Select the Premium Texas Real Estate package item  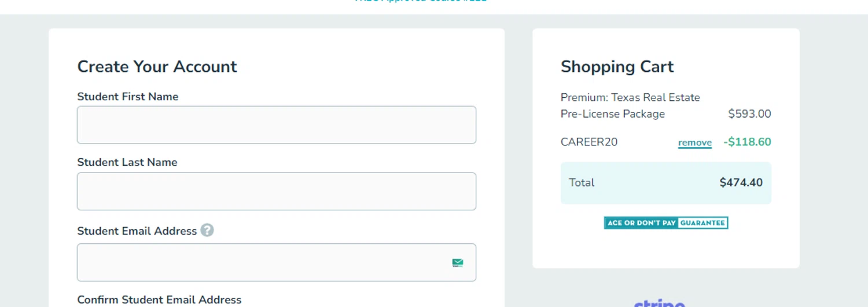click(630, 105)
